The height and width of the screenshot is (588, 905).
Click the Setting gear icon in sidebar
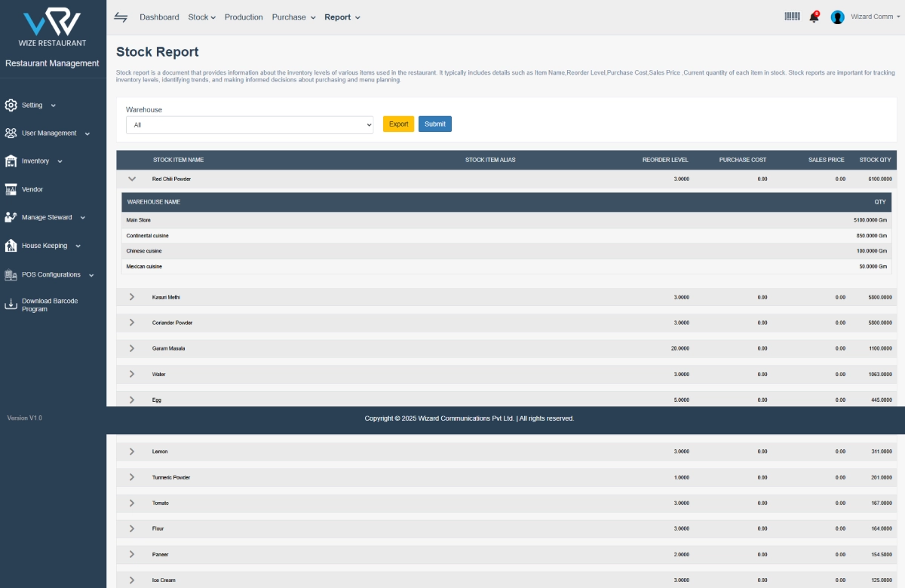(x=11, y=106)
